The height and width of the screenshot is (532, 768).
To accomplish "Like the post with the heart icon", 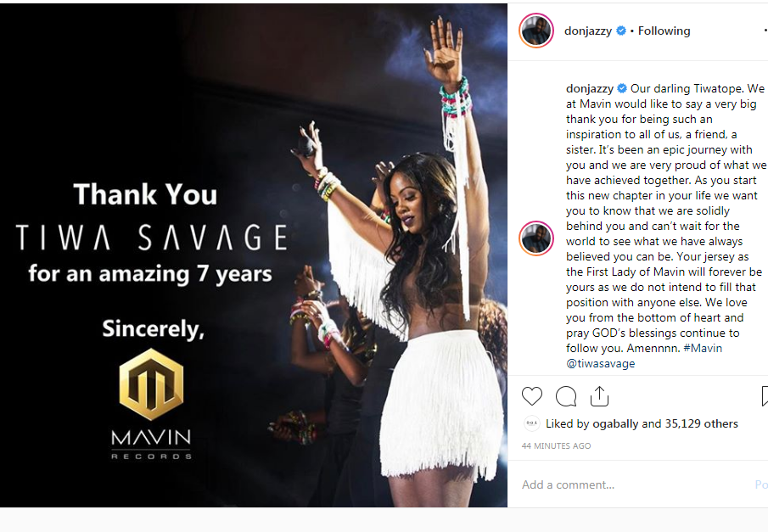I will [532, 395].
